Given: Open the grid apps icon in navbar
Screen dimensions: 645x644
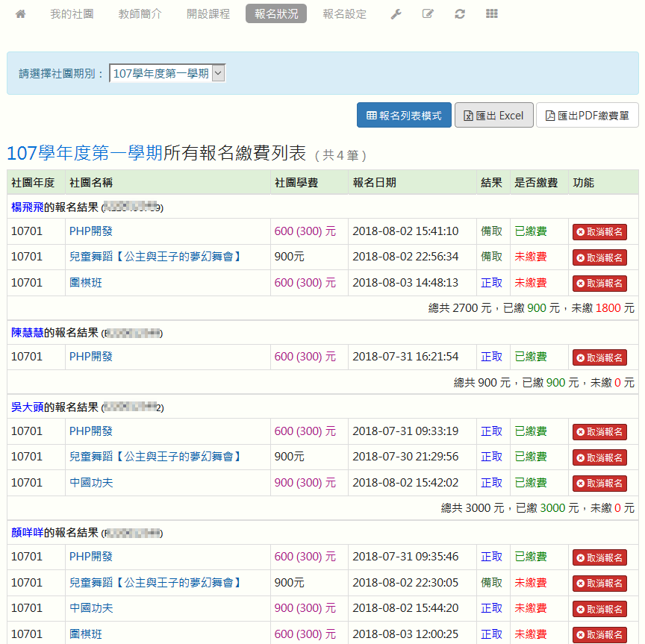Looking at the screenshot, I should point(491,14).
